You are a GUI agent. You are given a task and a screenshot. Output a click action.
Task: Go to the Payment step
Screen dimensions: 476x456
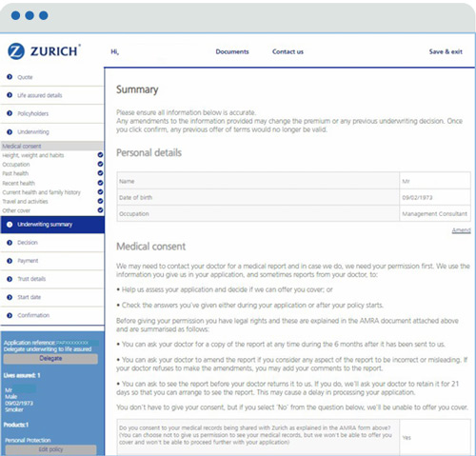coord(52,261)
